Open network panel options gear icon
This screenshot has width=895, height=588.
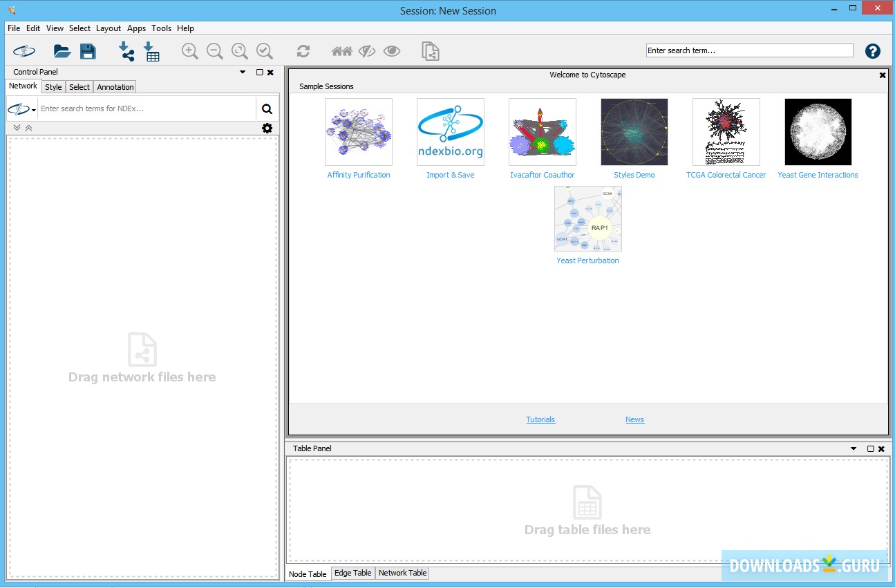coord(267,129)
